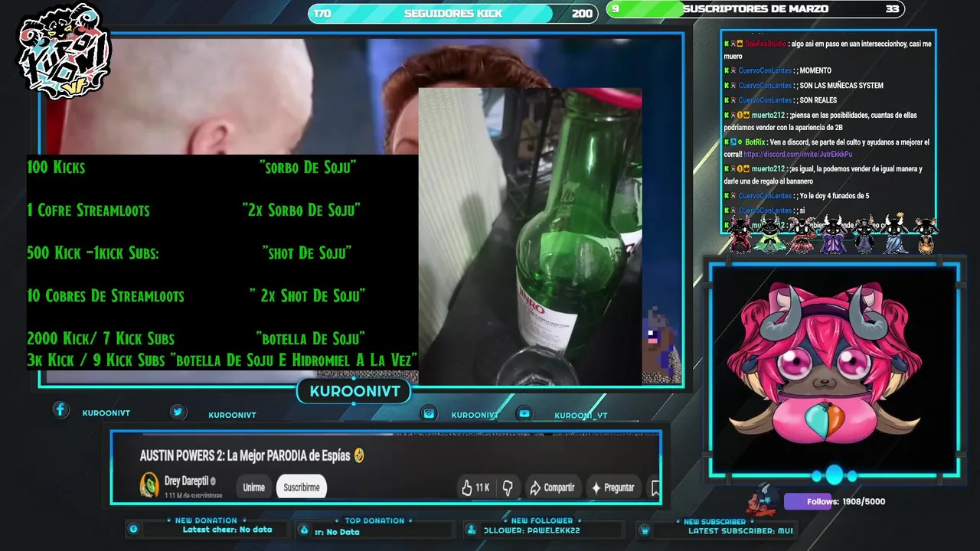Click the Preguntar button
The image size is (980, 551).
point(613,487)
